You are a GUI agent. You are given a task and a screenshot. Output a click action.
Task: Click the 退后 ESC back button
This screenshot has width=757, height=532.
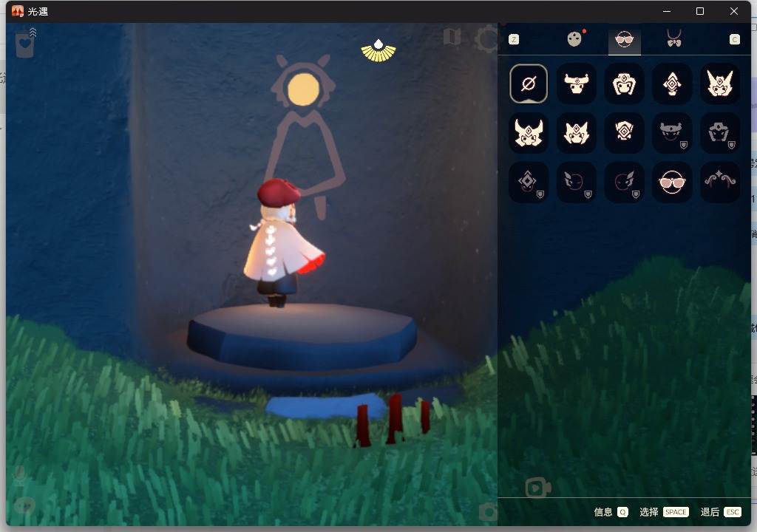[720, 512]
